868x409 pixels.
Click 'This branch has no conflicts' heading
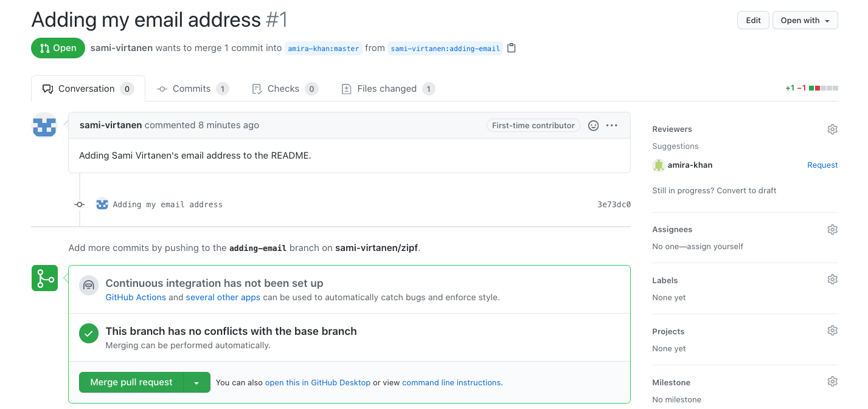[x=231, y=331]
